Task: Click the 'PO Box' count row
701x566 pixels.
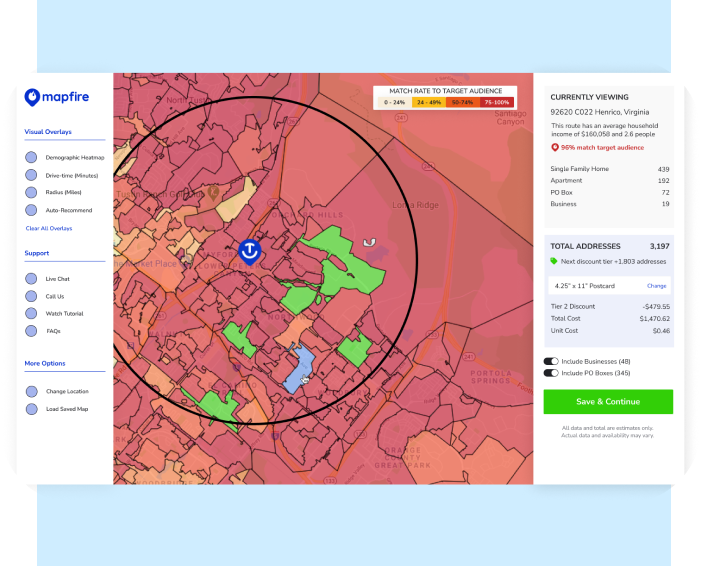Action: click(x=610, y=193)
